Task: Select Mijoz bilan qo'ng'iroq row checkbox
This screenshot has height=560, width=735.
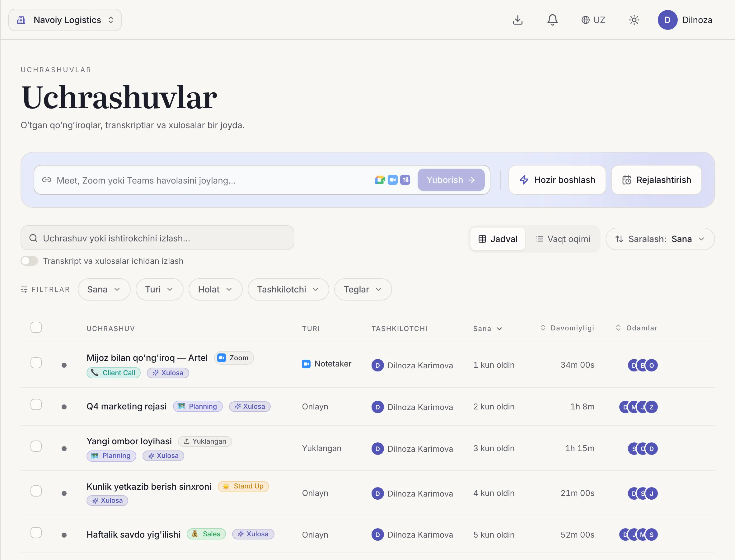Action: [36, 363]
